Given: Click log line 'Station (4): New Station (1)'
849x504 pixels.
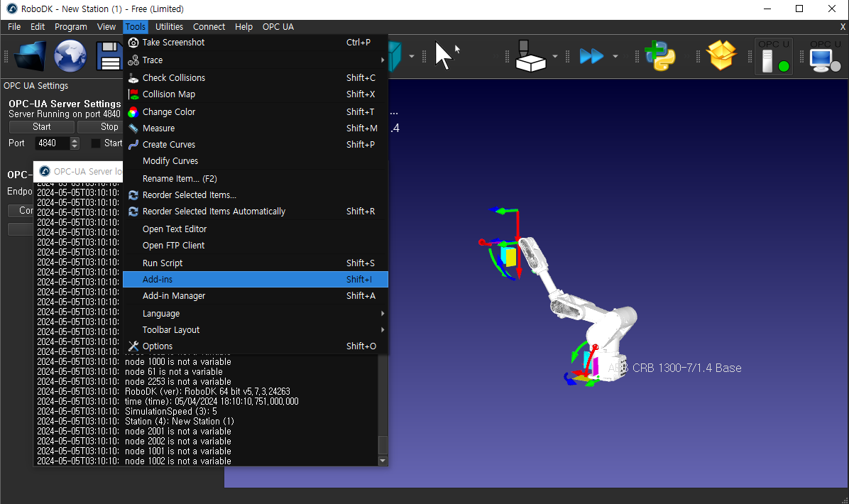Looking at the screenshot, I should coord(179,421).
